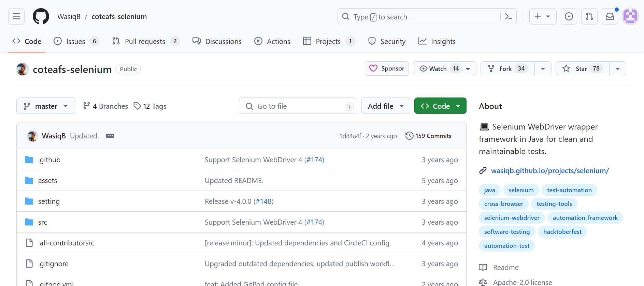Open the src folder
This screenshot has width=644, height=286.
(x=43, y=222)
